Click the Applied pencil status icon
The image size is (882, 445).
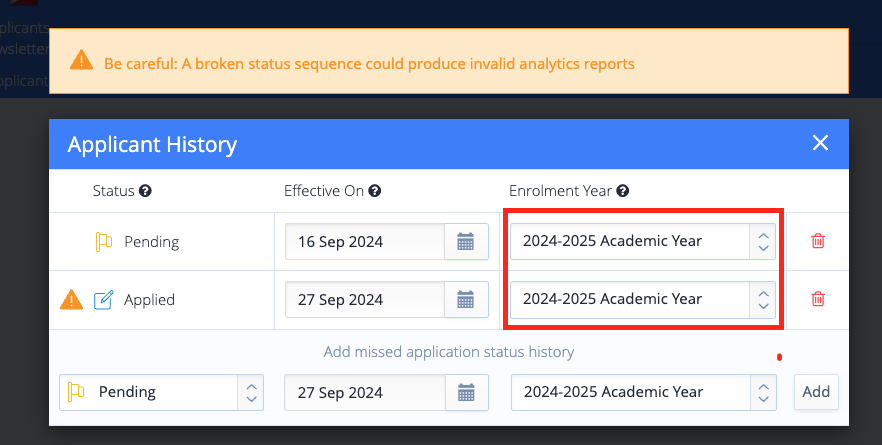point(104,300)
